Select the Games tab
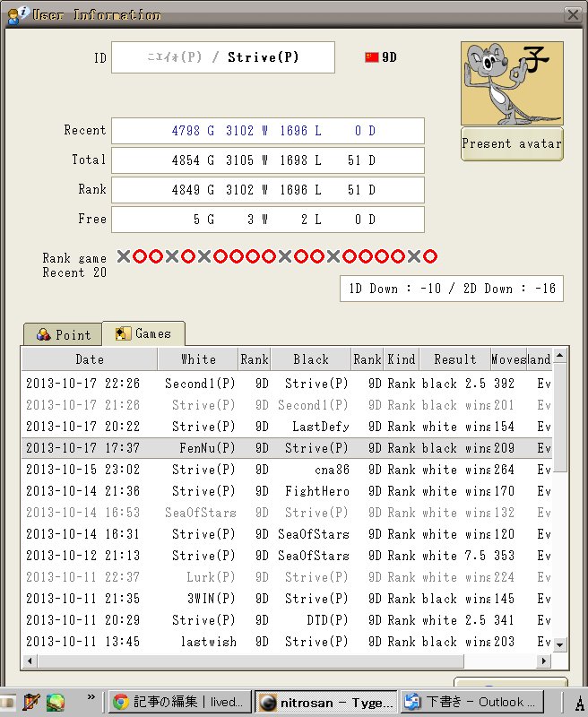 click(x=143, y=333)
